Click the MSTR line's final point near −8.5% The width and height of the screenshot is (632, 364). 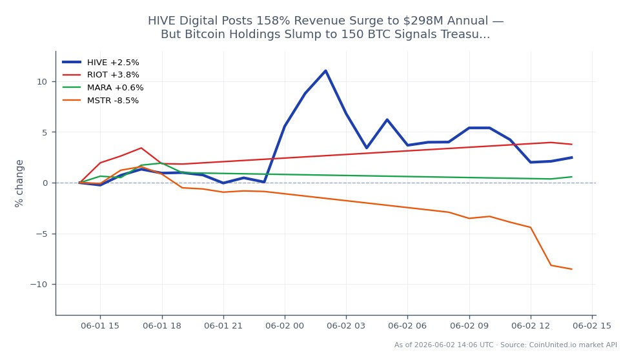click(x=571, y=269)
